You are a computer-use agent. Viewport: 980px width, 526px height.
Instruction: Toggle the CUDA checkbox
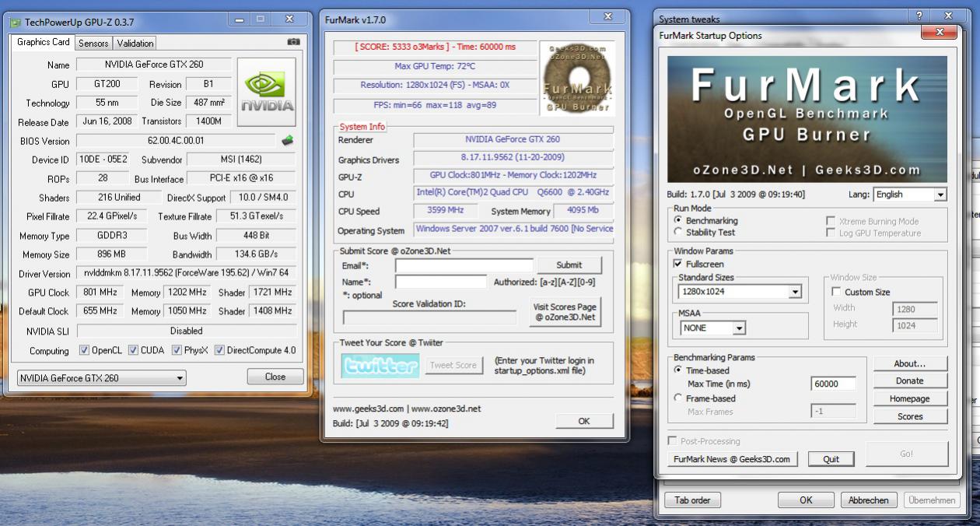133,350
